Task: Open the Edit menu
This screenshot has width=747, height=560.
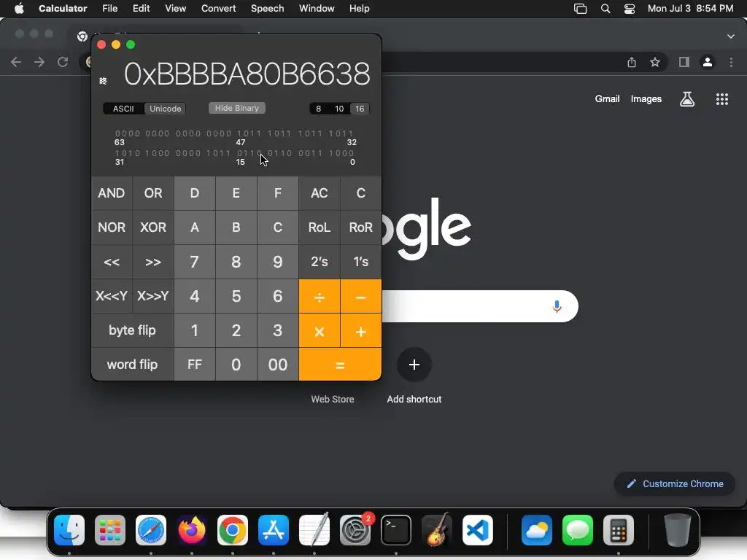Action: (141, 9)
